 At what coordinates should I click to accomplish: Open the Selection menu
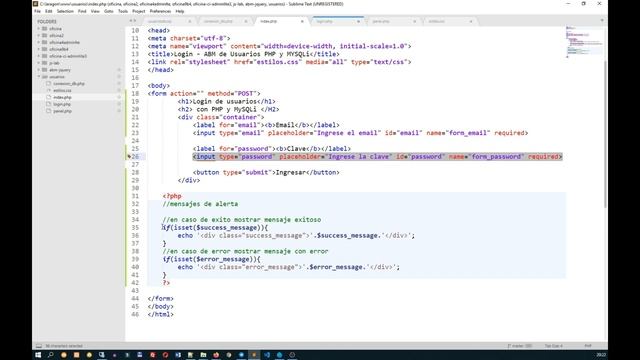pos(65,11)
